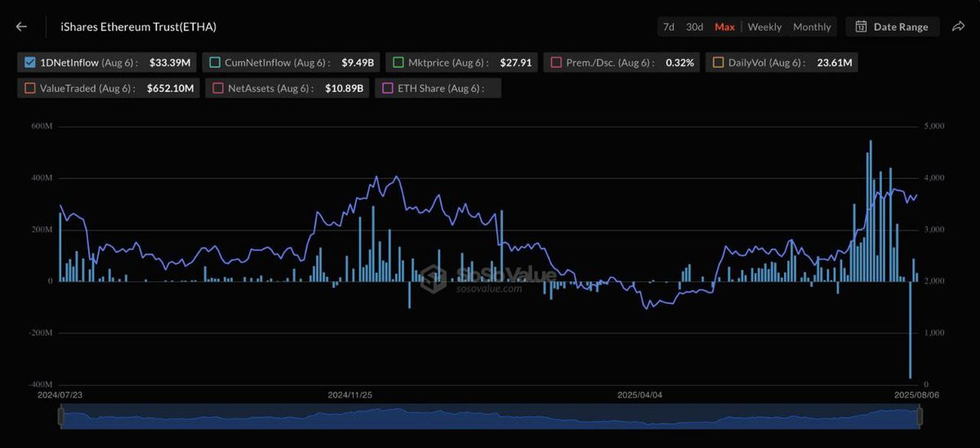980x448 pixels.
Task: Uncheck the 1DNetInflow checkbox
Action: point(30,62)
